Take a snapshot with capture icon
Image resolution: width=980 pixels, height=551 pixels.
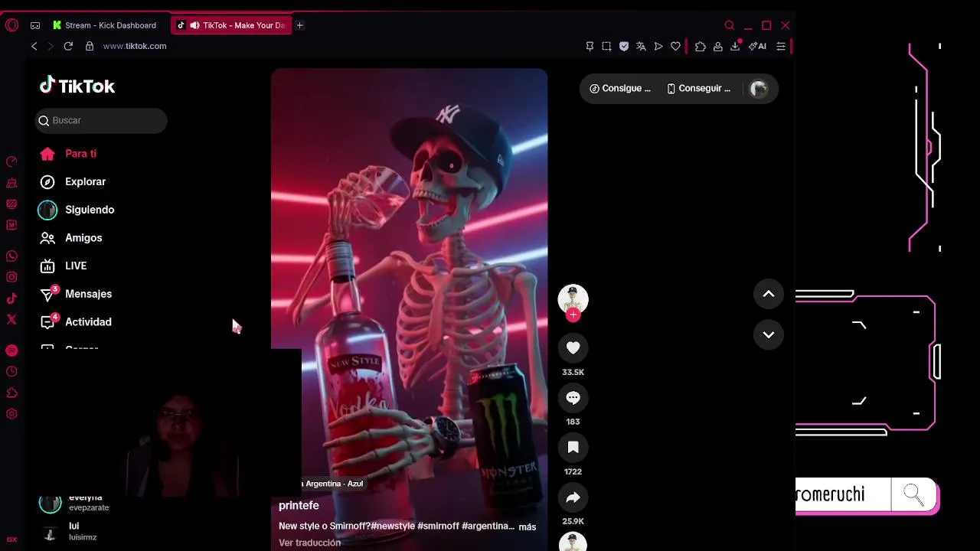click(606, 46)
